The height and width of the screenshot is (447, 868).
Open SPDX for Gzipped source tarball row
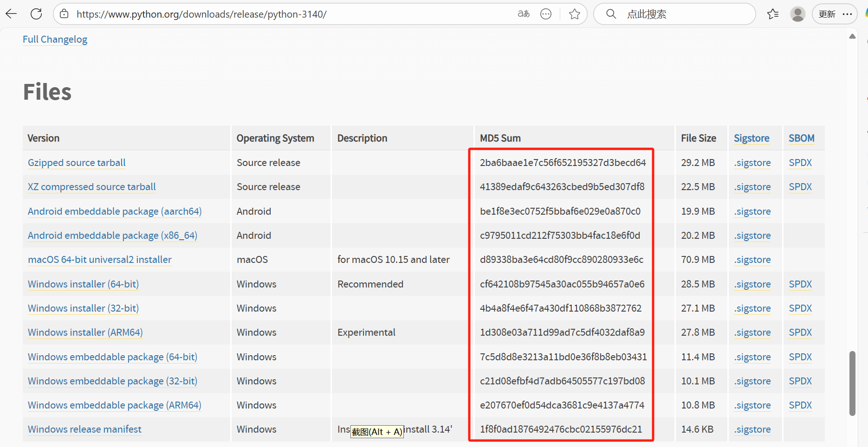(800, 163)
